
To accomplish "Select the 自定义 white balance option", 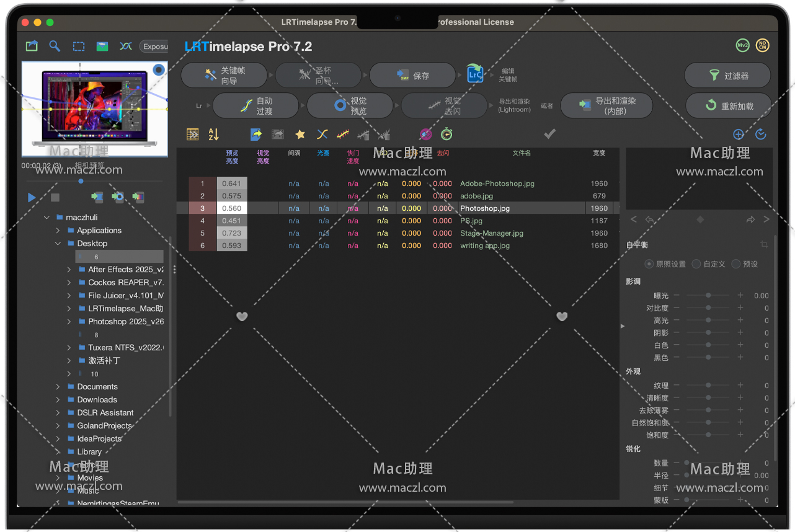I will [x=696, y=264].
